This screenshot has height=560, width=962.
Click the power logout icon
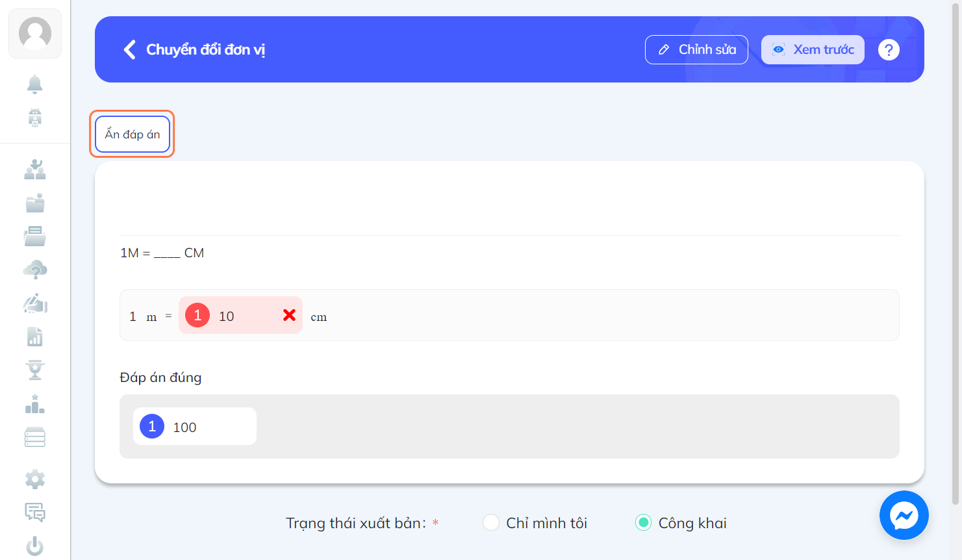[35, 546]
